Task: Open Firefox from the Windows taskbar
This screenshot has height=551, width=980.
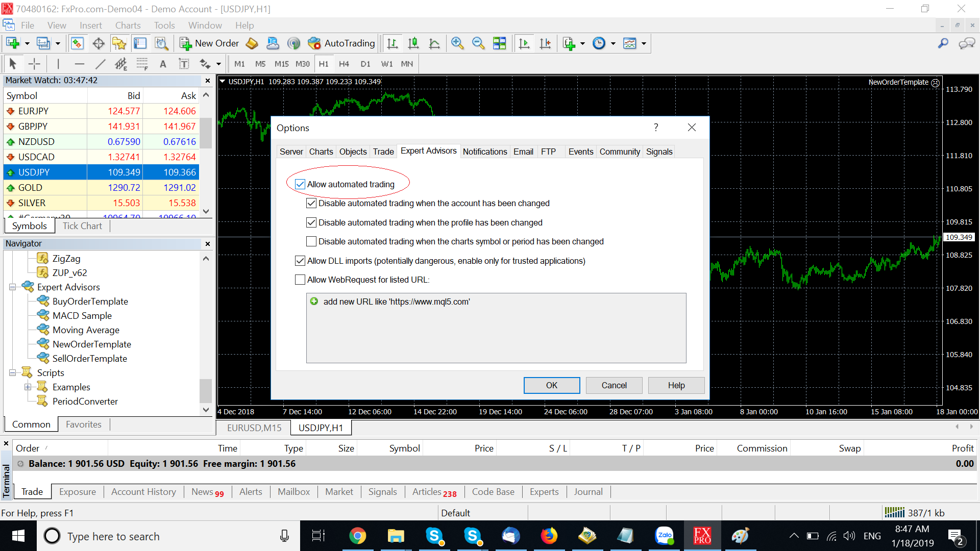Action: tap(549, 536)
